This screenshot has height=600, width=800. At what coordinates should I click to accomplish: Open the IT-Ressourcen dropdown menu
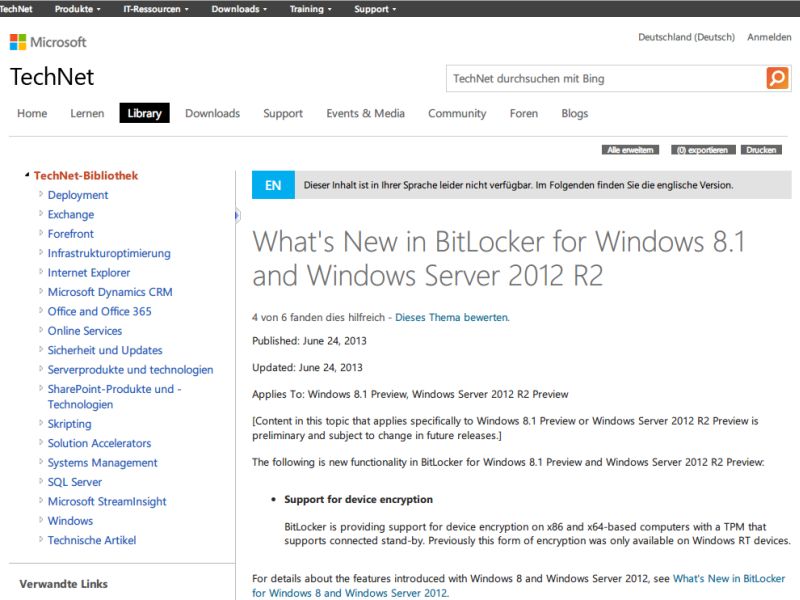[156, 9]
